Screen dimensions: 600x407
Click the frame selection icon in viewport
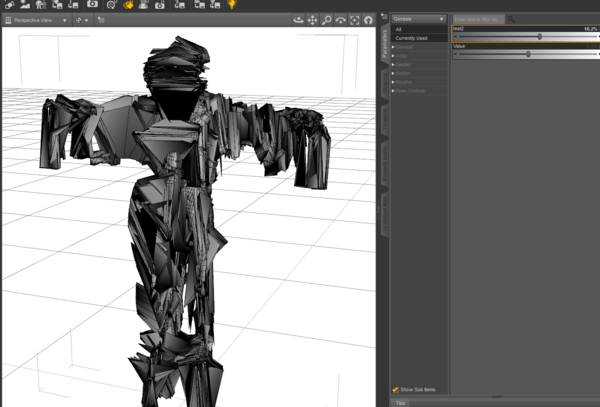pos(354,19)
